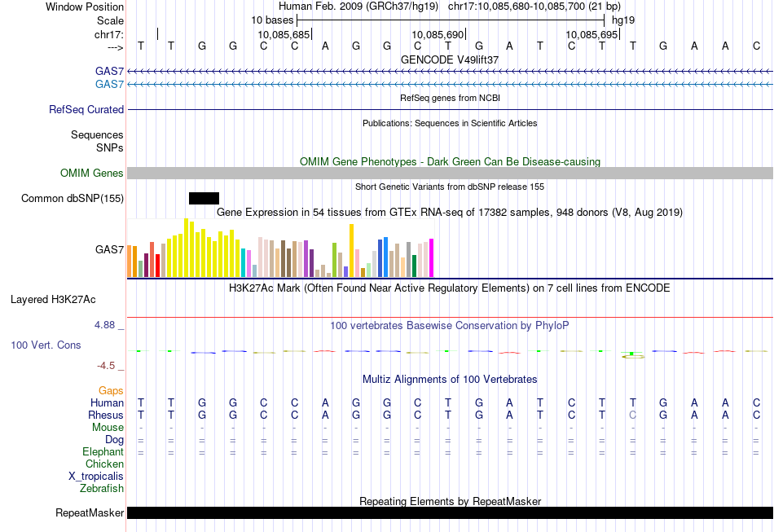Viewport: 774px width, 532px height.
Task: Click the Human Feb. 2009 (GRCh37/hg19) header text
Action: pos(358,7)
